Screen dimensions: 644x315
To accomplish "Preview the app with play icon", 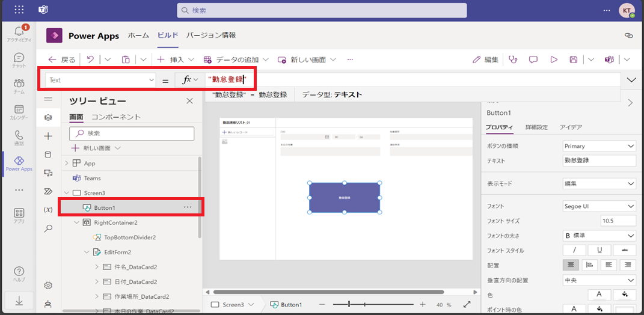I will (554, 60).
